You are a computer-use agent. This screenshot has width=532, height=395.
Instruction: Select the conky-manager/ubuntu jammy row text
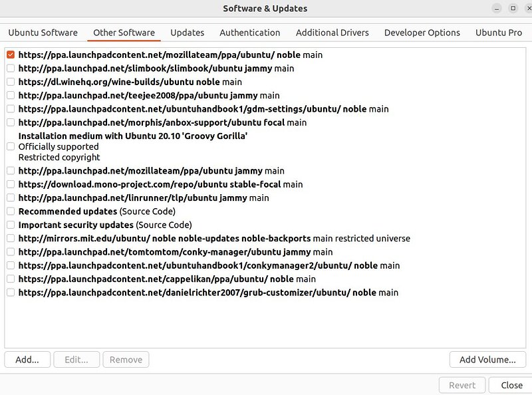tap(176, 252)
